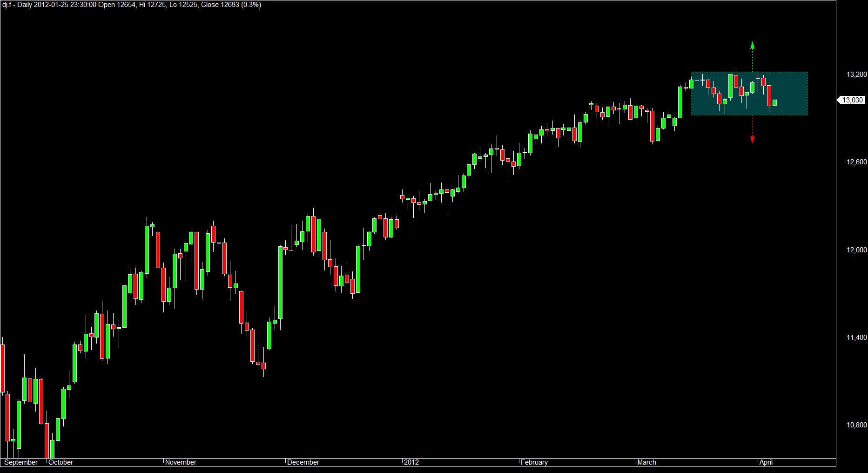Select the February label on time axis

[x=534, y=462]
